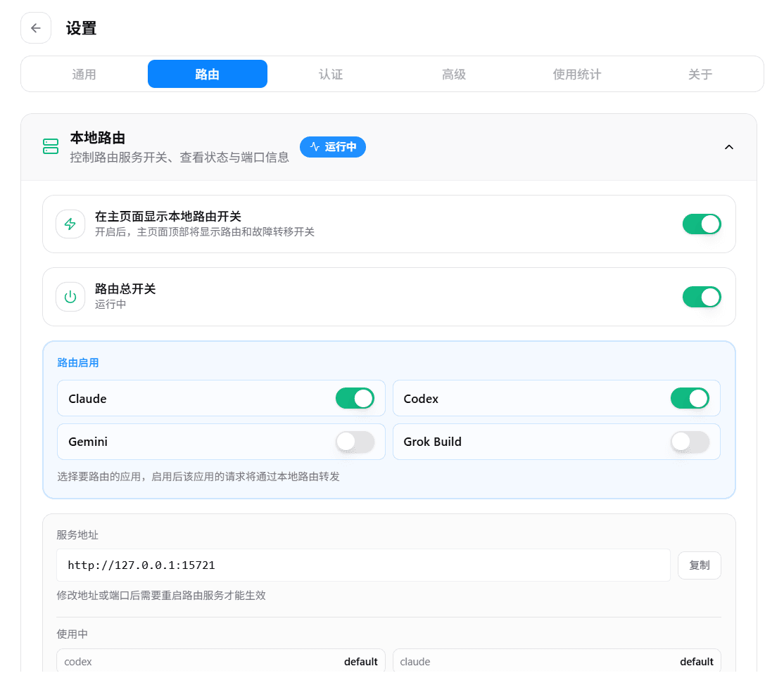The image size is (784, 685).
Task: Click the 服务地址 input field
Action: pos(364,565)
